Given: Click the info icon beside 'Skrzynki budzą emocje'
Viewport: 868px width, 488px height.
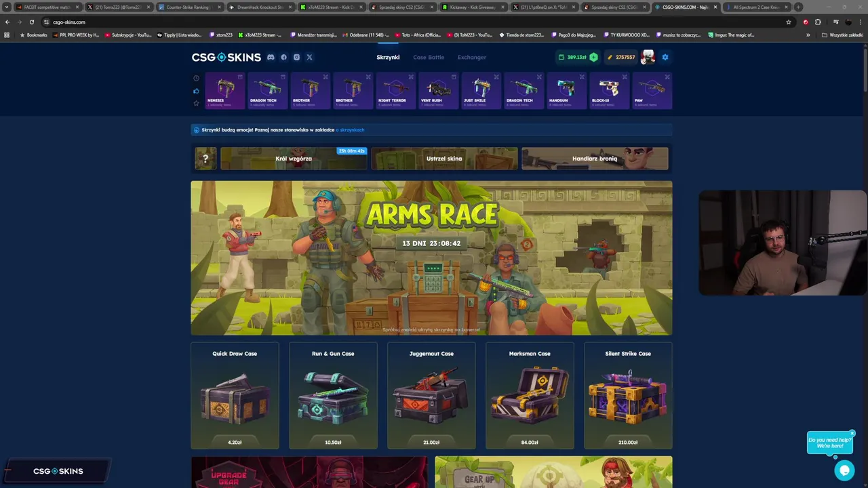Looking at the screenshot, I should (197, 130).
